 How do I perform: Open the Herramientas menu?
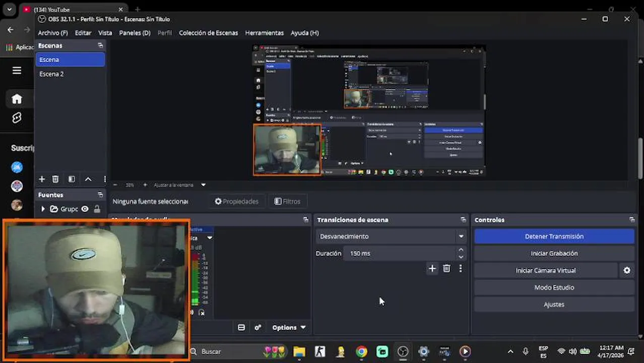(x=264, y=33)
